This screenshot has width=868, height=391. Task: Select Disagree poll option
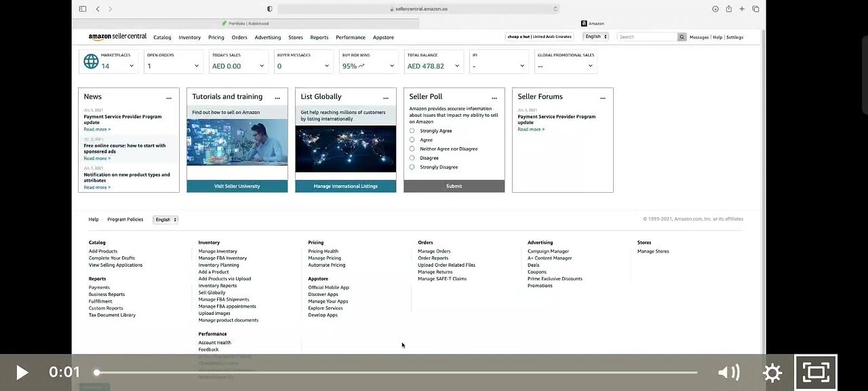[x=412, y=157]
